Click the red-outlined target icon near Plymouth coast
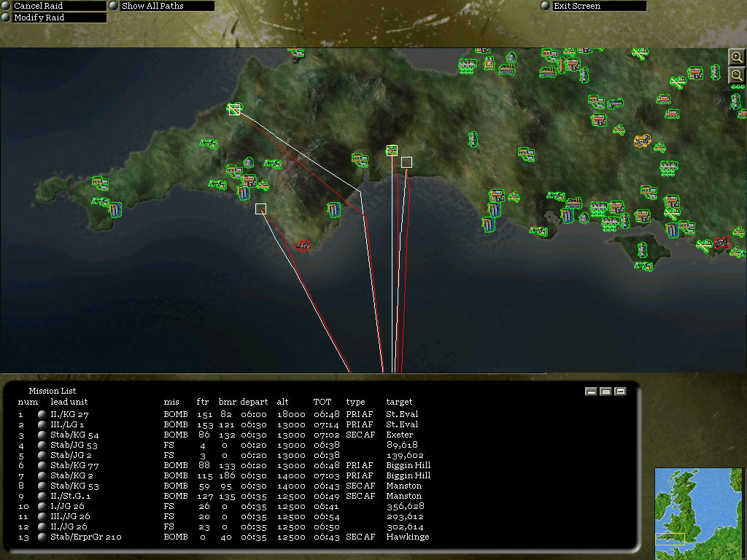The height and width of the screenshot is (560, 747). (302, 246)
